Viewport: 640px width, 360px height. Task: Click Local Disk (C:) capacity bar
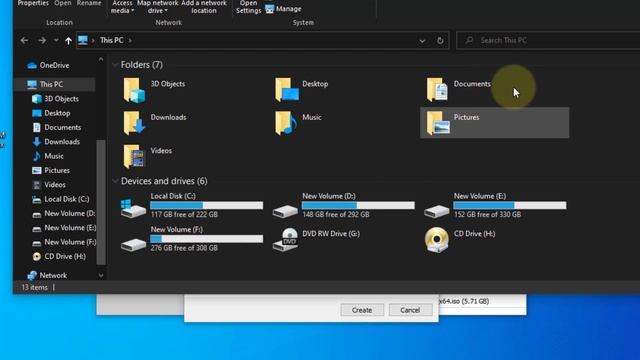click(207, 205)
